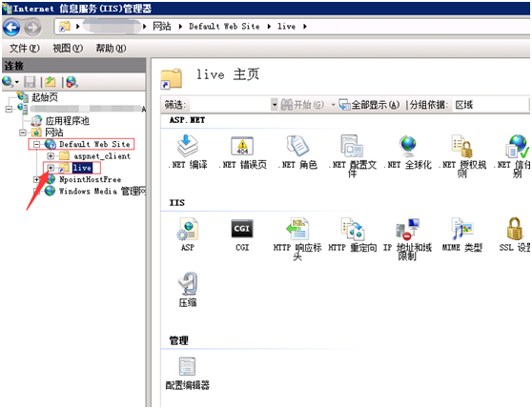The image size is (532, 409).
Task: Click the 全部显示(A) button
Action: 369,105
